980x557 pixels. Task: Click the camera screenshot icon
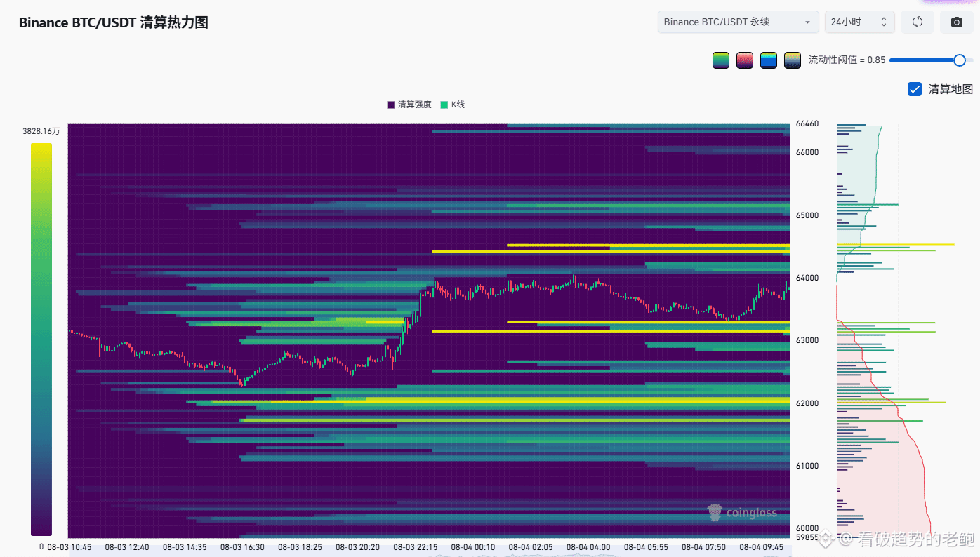(957, 22)
